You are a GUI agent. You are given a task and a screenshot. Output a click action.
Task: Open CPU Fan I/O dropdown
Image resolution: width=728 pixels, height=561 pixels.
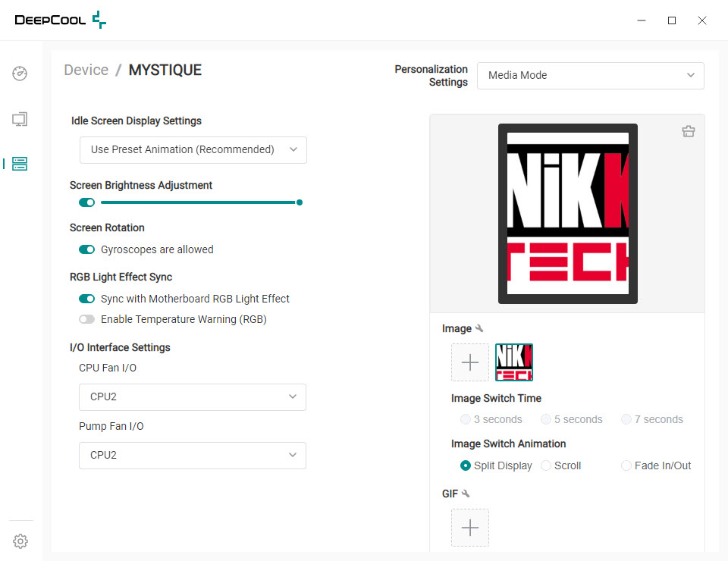tap(193, 397)
